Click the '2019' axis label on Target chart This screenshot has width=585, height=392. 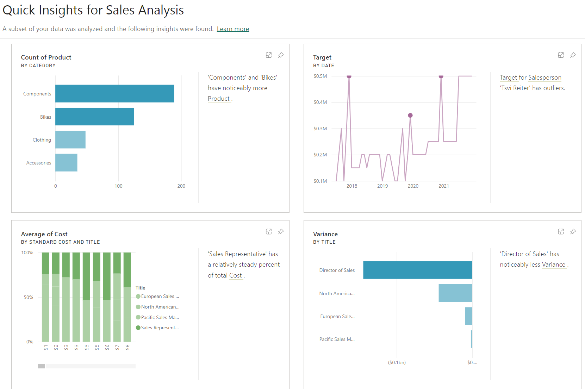382,186
